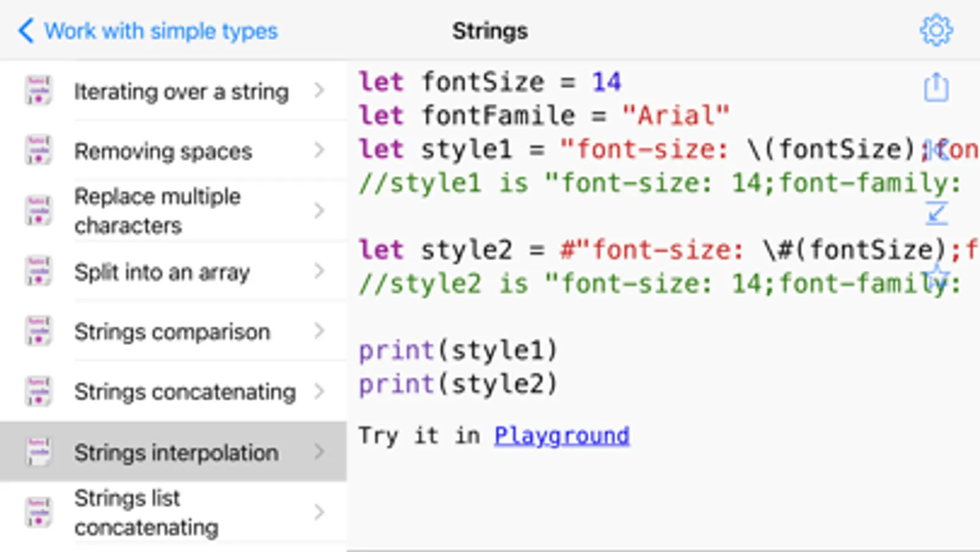The image size is (980, 552).
Task: Click the Split into an array icon
Action: 38,272
